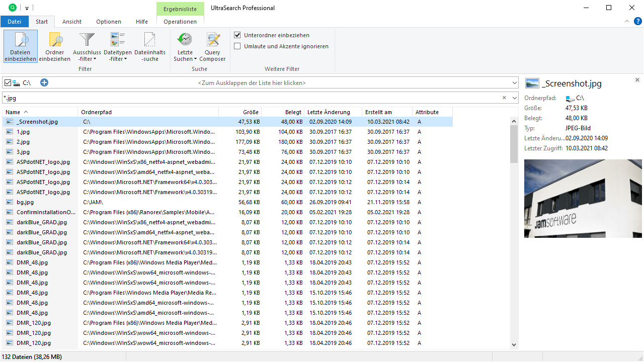Click the C:\JAM\ folder path cell

click(93, 202)
